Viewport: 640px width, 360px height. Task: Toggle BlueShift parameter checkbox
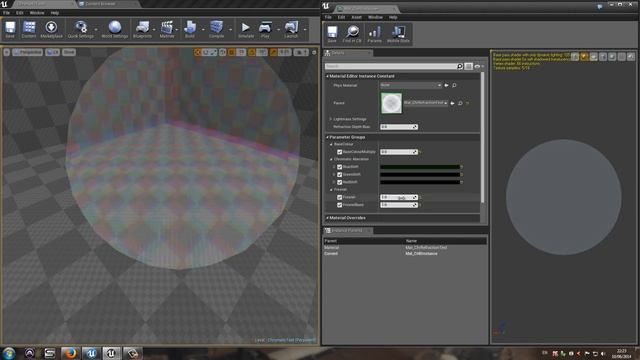(340, 167)
